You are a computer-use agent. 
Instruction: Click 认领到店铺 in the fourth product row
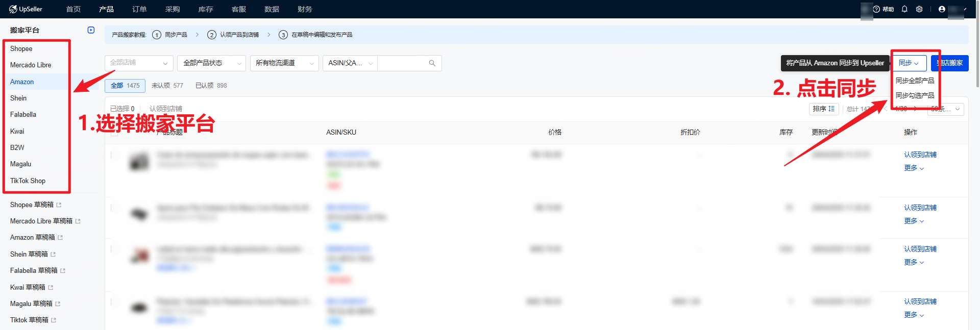(x=920, y=302)
